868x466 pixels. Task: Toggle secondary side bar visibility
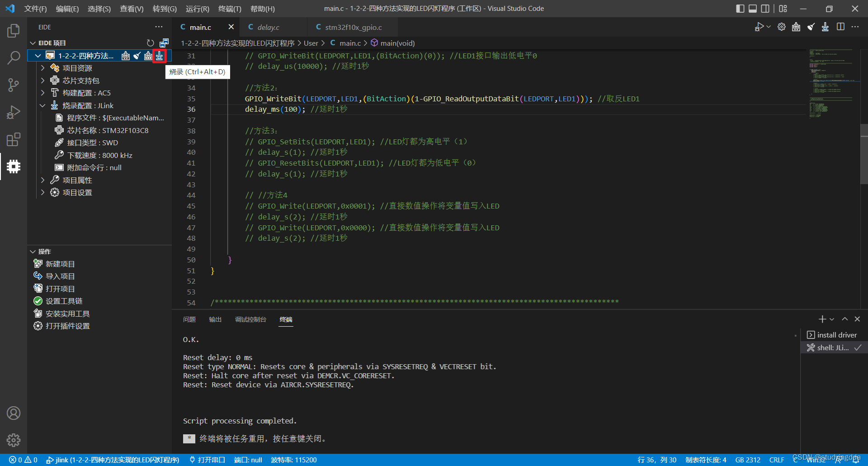click(x=765, y=9)
